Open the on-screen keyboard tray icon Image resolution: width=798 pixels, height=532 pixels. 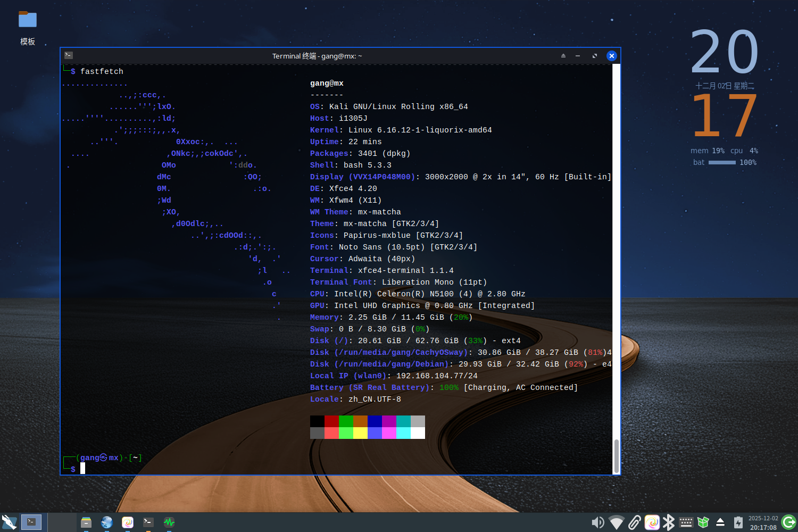(x=686, y=522)
